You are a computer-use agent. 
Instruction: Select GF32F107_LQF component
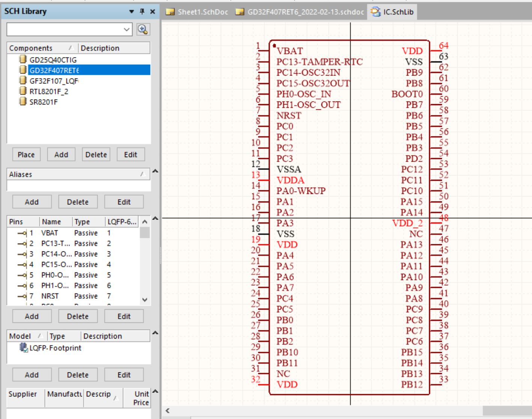tap(54, 81)
